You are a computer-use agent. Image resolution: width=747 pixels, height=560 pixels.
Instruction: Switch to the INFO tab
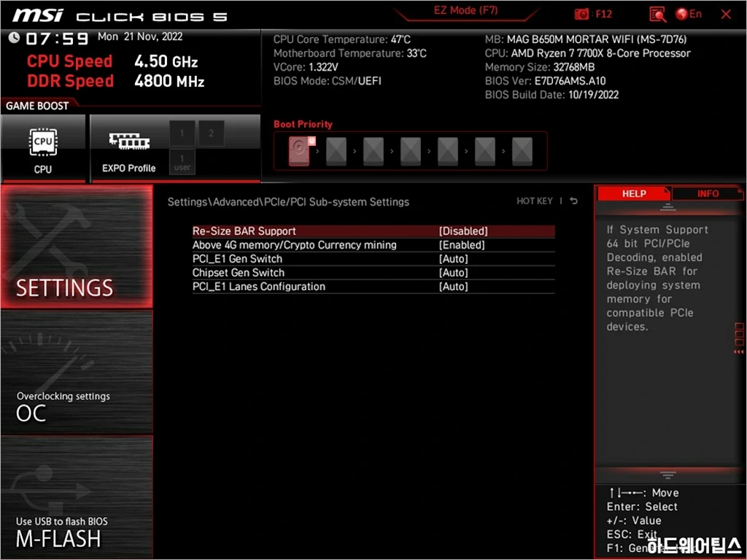click(708, 194)
